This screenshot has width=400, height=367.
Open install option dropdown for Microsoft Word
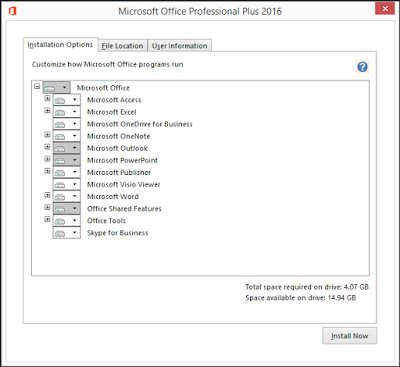67,196
